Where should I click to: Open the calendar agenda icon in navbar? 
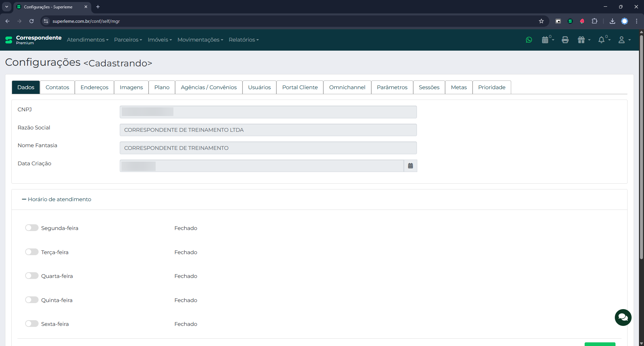pyautogui.click(x=545, y=40)
